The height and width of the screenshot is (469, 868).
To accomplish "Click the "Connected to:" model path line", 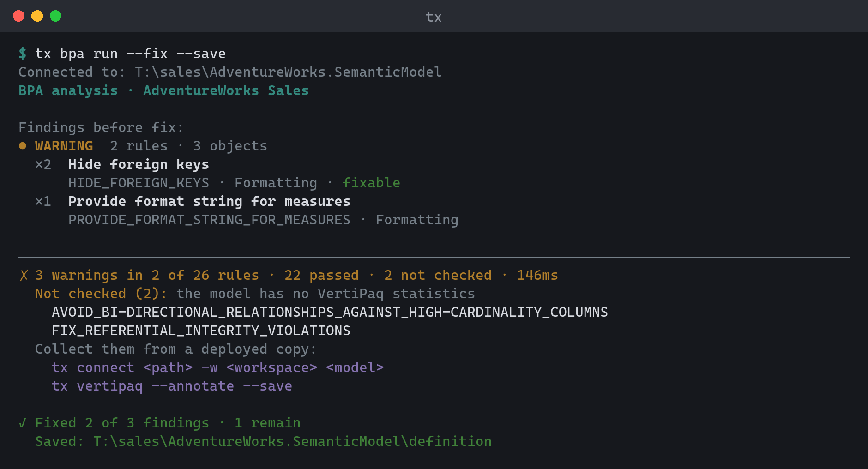I will 230,72.
